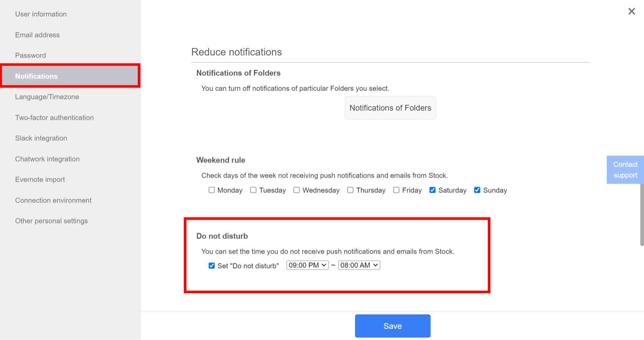Open the 08:00 AM end time dropdown
The height and width of the screenshot is (340, 644).
point(359,265)
